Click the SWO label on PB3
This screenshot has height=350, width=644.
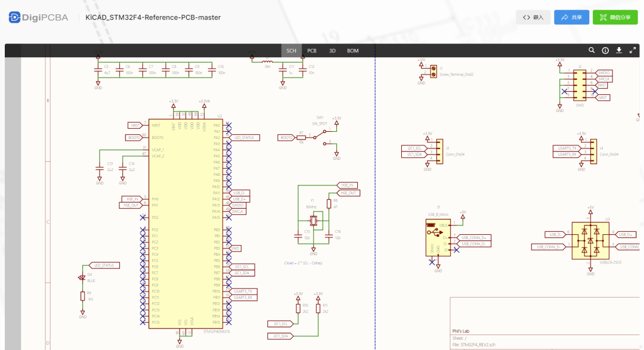pyautogui.click(x=236, y=249)
